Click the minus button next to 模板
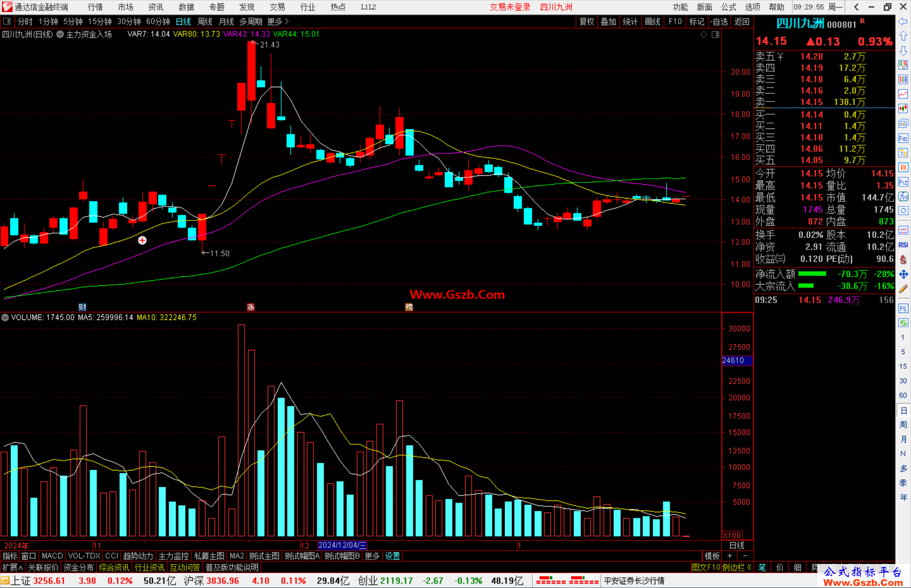 pos(745,556)
